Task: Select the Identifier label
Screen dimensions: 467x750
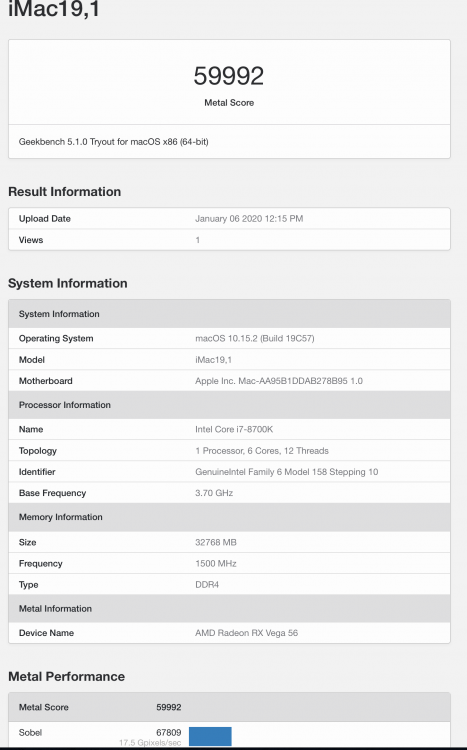Action: [x=37, y=472]
